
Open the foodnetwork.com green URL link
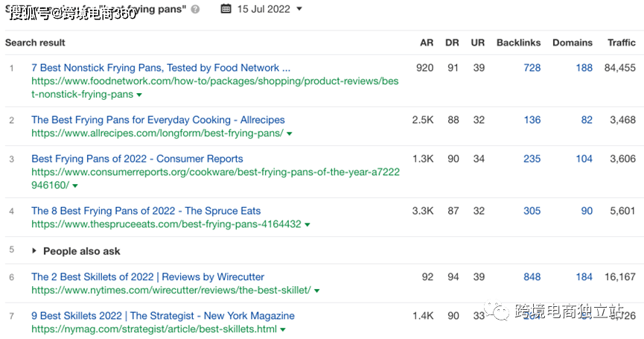[215, 87]
